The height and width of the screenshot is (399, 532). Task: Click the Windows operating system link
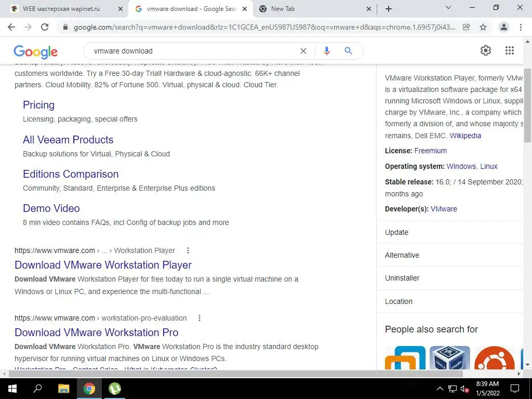[x=461, y=166]
